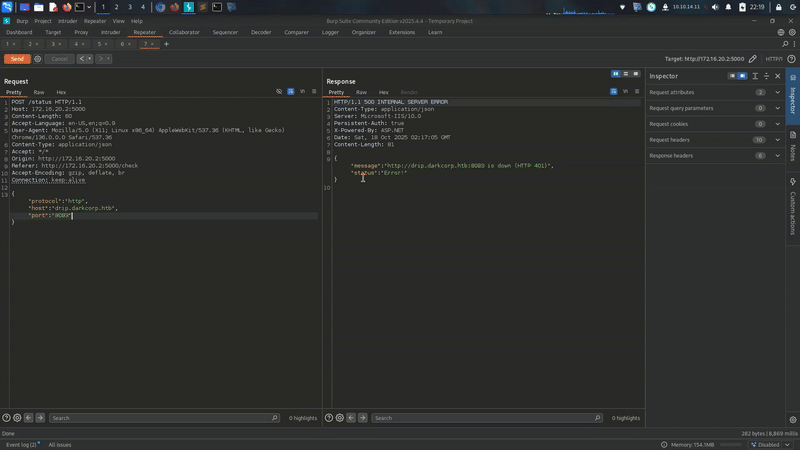Open Custom actions side panel

(792, 207)
